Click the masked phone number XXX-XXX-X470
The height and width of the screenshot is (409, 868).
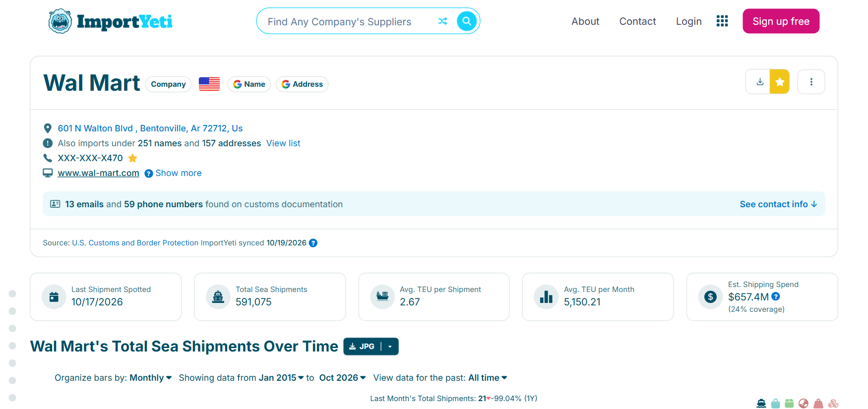(90, 158)
